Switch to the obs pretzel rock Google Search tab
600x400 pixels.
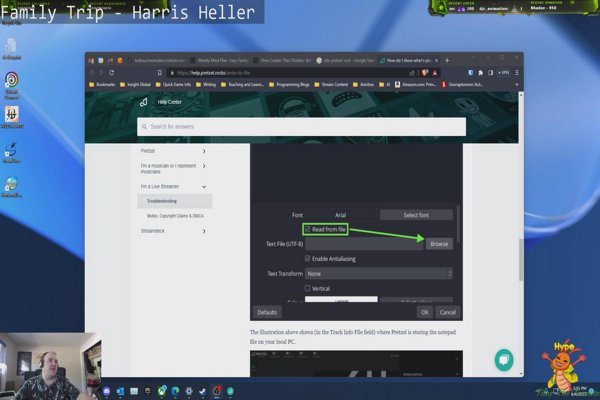[346, 60]
